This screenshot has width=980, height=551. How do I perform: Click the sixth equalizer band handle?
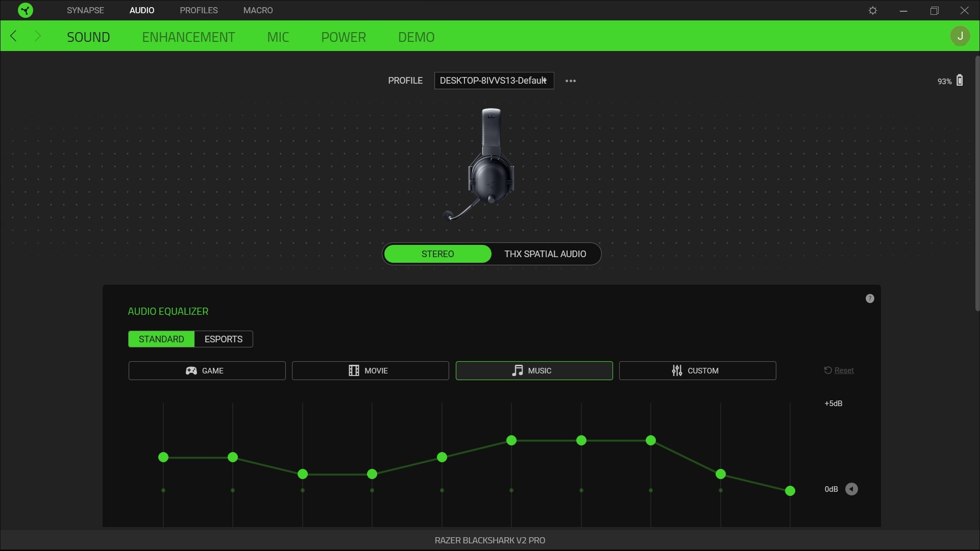pos(511,440)
